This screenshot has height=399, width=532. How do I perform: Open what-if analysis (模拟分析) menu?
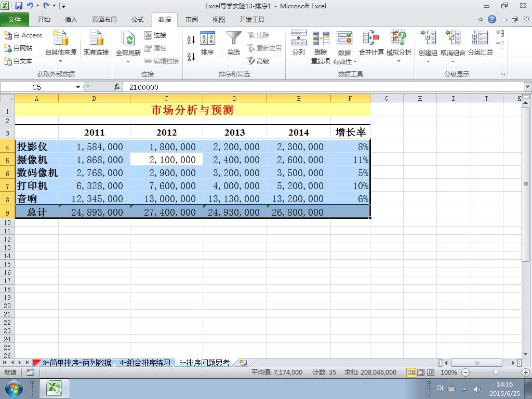click(x=398, y=46)
